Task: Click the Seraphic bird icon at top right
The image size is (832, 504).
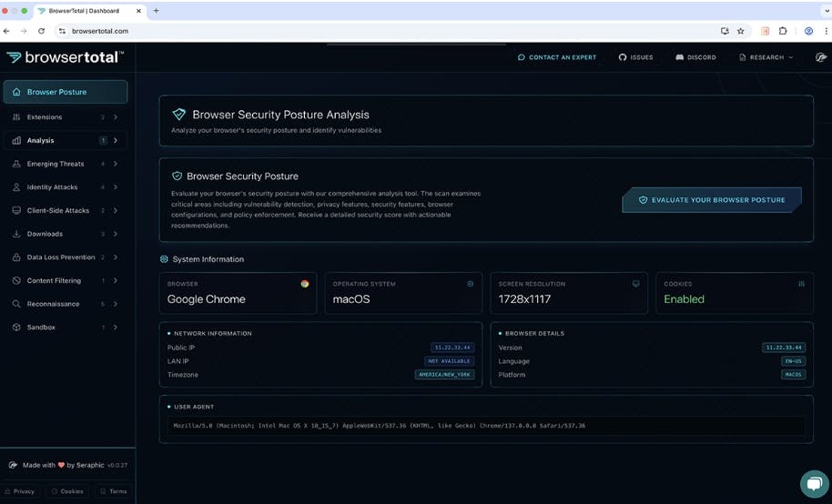Action: [820, 57]
